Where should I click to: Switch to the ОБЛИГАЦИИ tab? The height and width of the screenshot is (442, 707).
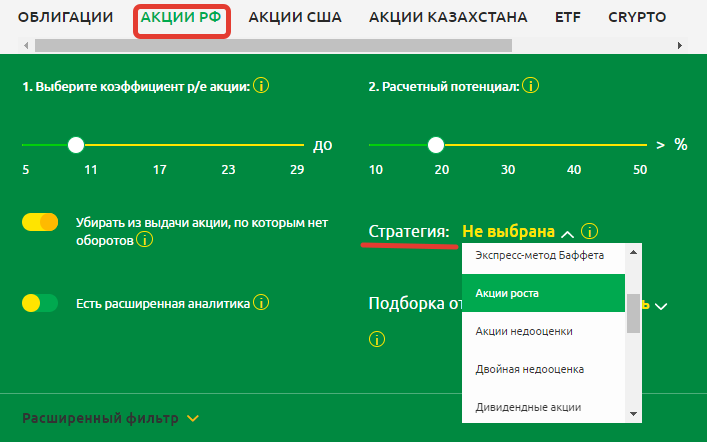click(x=66, y=17)
